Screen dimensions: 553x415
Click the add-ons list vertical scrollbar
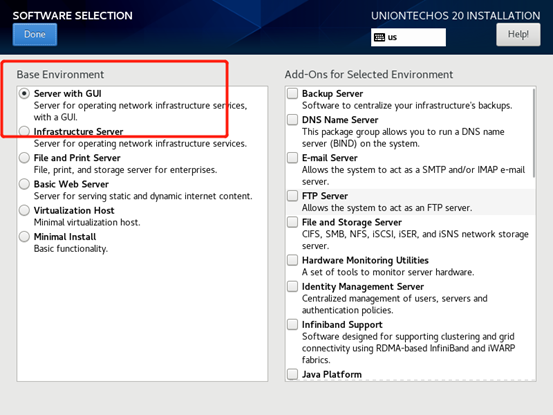click(534, 133)
